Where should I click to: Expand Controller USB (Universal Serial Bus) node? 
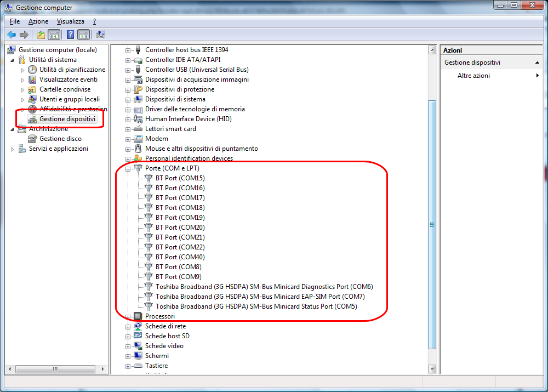click(128, 70)
